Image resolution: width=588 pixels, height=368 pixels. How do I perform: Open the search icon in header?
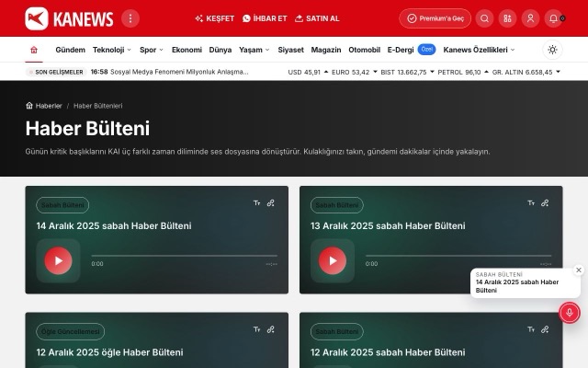click(x=484, y=18)
